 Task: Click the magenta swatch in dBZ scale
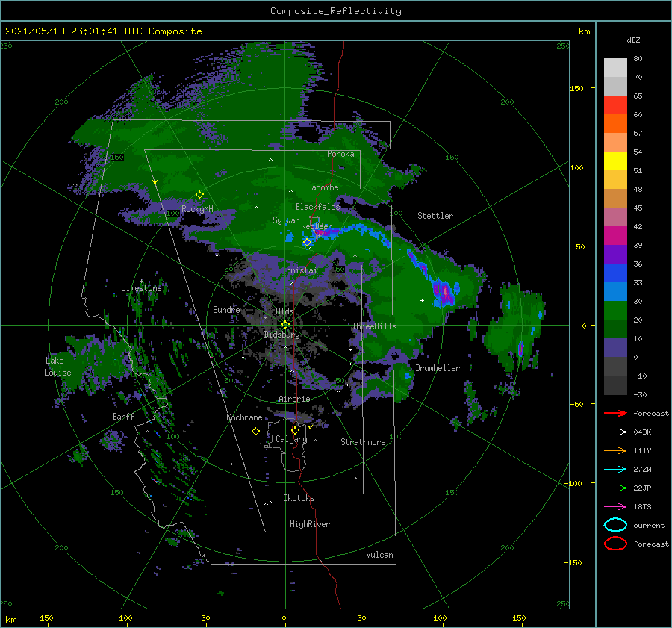tap(615, 236)
